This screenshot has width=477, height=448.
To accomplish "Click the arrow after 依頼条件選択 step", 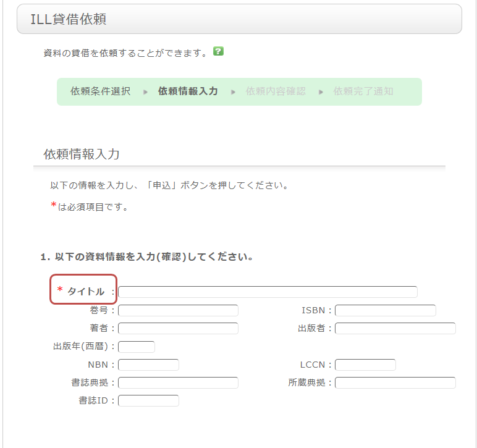I will tap(145, 92).
